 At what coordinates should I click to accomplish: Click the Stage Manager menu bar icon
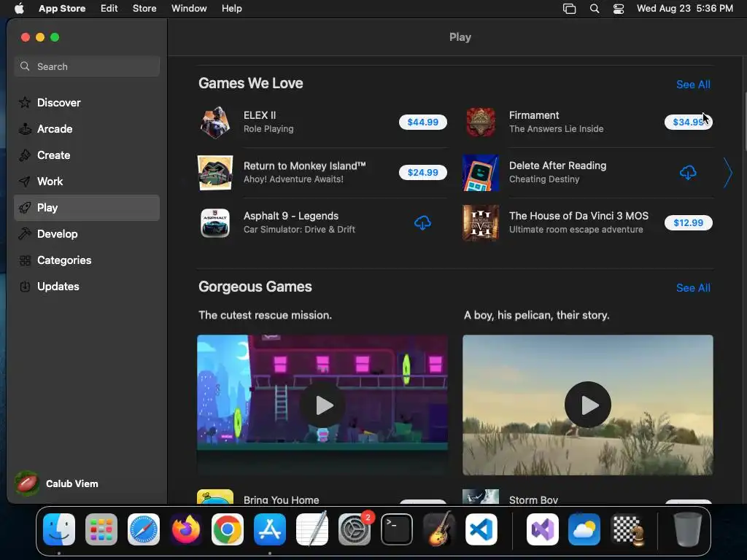(569, 9)
